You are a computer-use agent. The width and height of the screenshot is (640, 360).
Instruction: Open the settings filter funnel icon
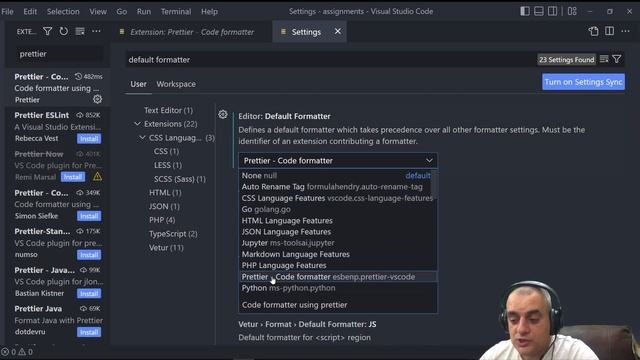tap(617, 60)
